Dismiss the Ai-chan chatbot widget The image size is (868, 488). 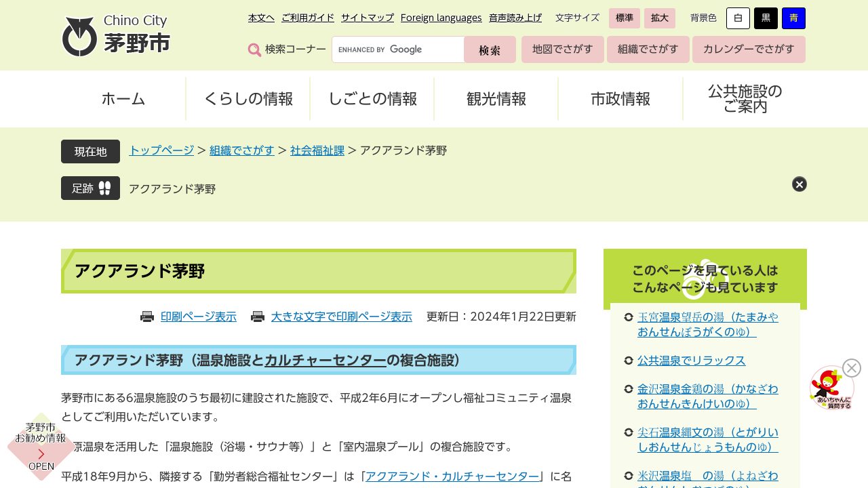click(852, 368)
